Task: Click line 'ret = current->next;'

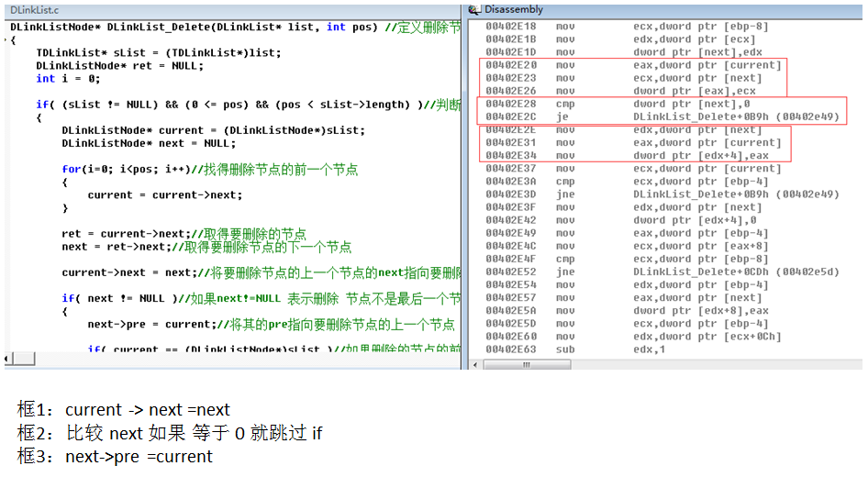Action: 184,234
